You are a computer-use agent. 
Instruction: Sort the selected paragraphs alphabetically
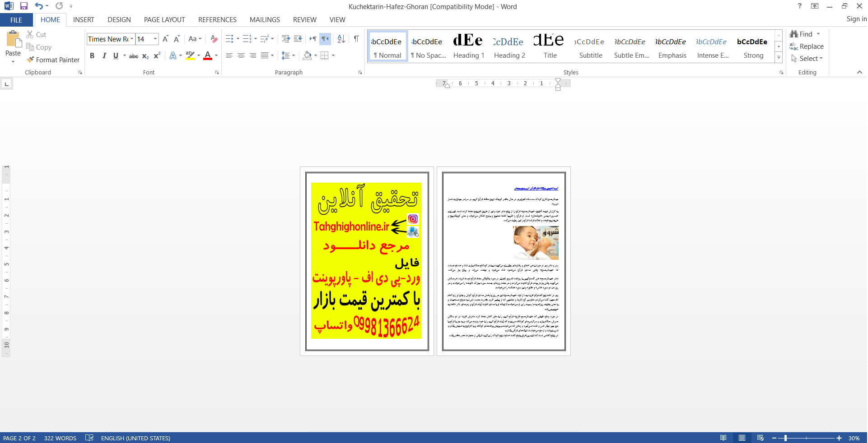coord(341,39)
